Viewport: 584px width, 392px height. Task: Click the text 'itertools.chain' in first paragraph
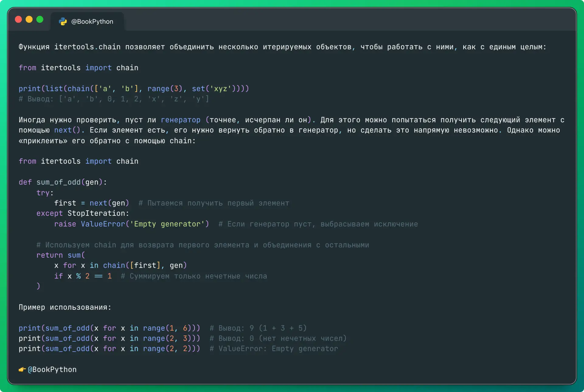coord(87,47)
